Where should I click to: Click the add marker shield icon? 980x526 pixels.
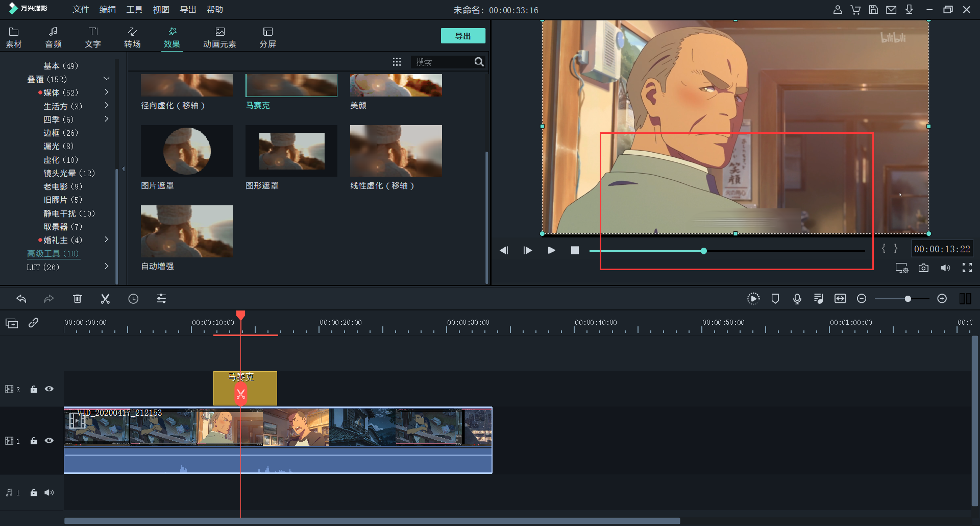tap(775, 299)
